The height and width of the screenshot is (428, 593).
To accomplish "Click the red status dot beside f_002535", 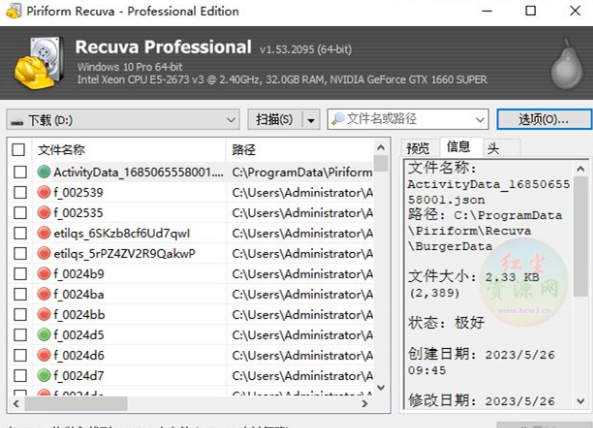I will (44, 213).
